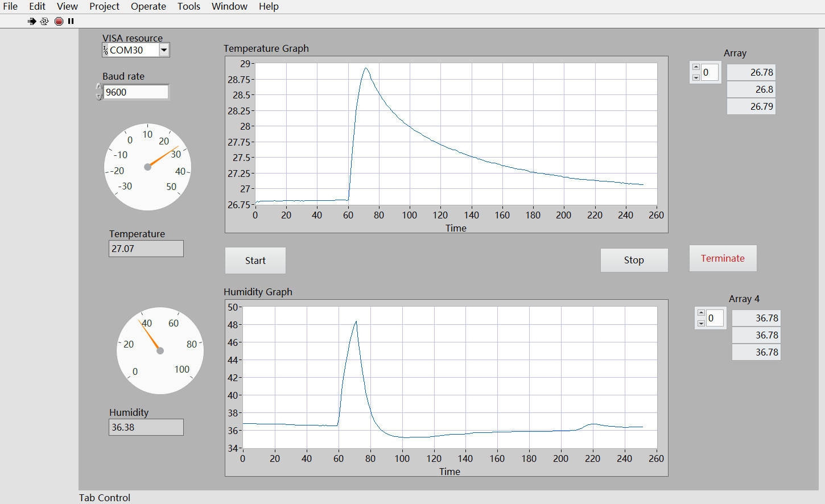Click the Temperature Graph title label
825x504 pixels.
click(266, 48)
